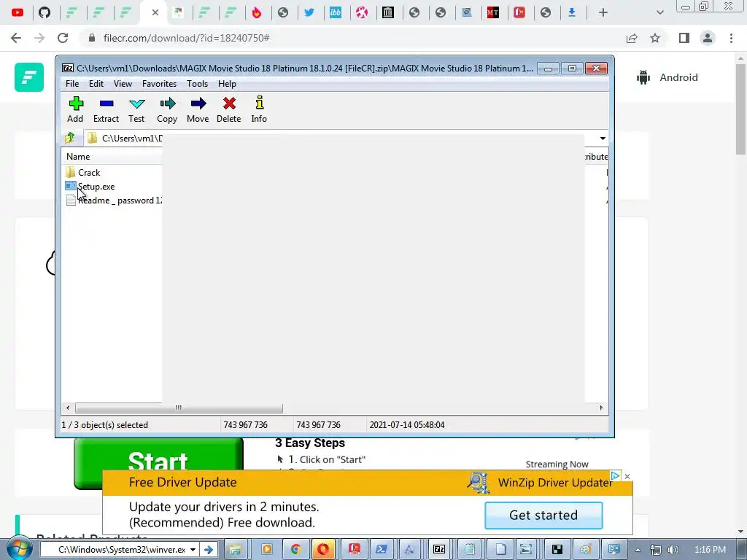Open the File menu in 7-Zip

tap(72, 84)
